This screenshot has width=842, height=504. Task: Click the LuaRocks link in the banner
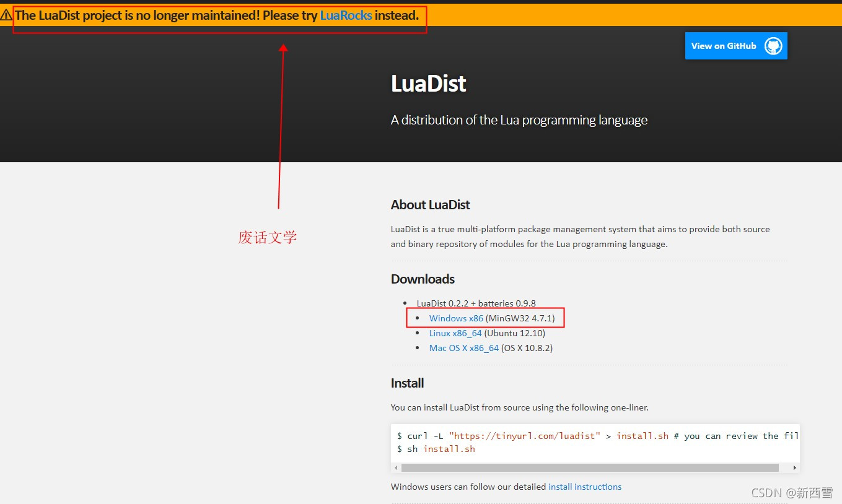[346, 15]
